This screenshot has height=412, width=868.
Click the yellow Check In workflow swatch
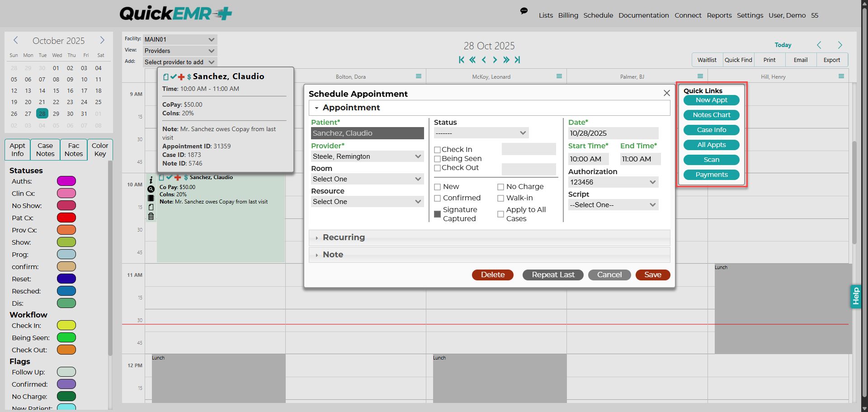click(x=66, y=326)
